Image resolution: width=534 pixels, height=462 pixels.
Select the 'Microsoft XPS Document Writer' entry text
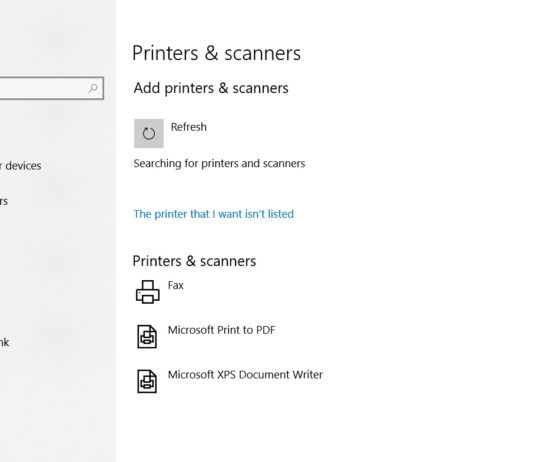click(245, 375)
